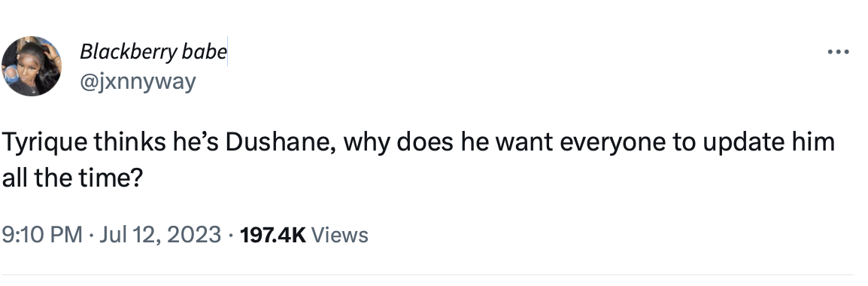
Task: Click the year 2023 in the date
Action: (194, 235)
